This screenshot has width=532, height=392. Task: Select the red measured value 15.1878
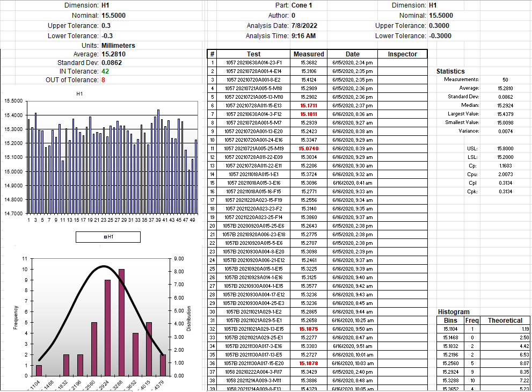pyautogui.click(x=309, y=364)
